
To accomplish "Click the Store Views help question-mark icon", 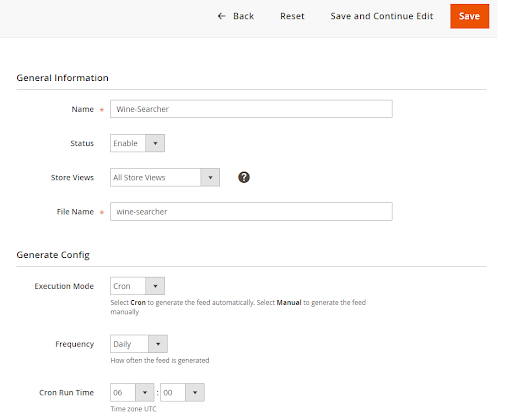I will point(244,177).
